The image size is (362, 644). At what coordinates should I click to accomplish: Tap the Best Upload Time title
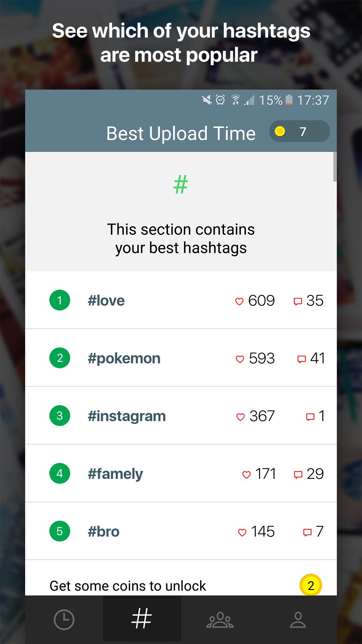click(181, 133)
